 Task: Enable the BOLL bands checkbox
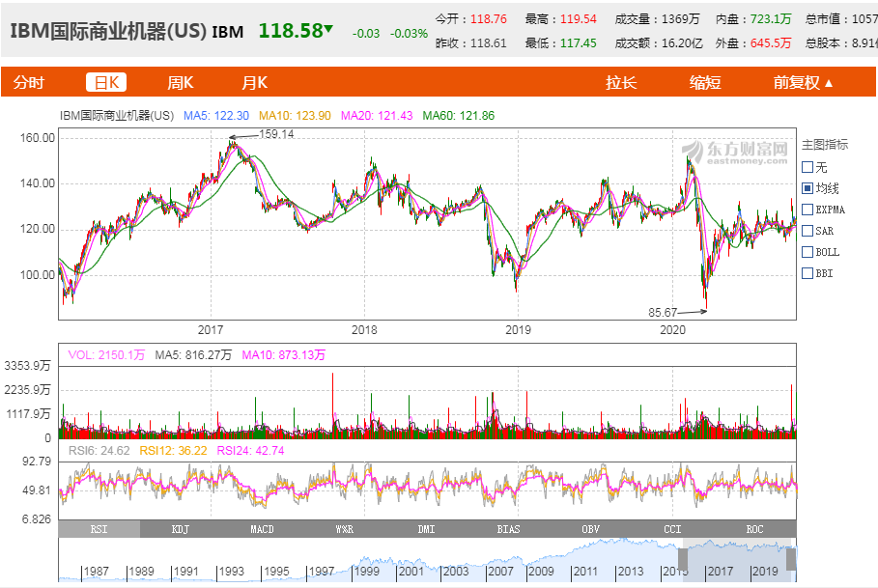click(808, 252)
